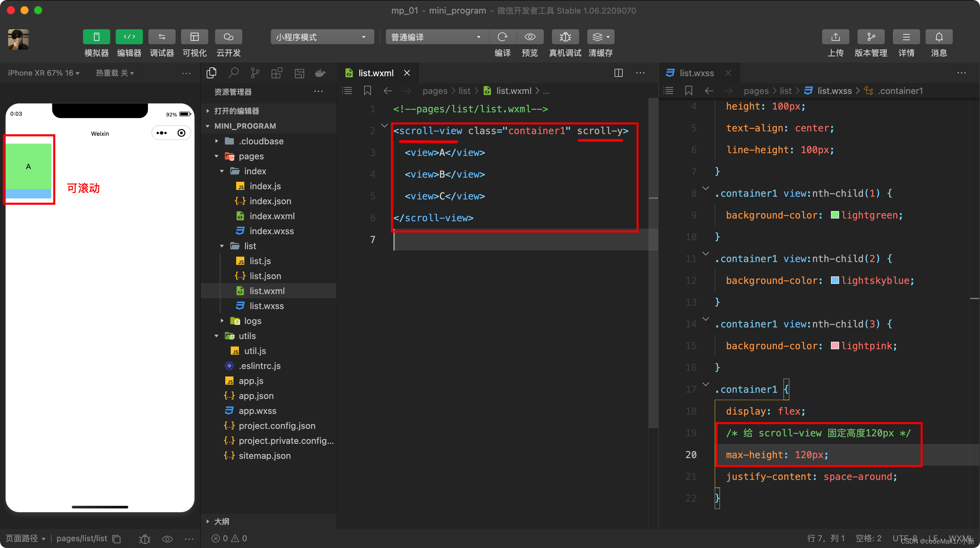Open the extensions icon in sidebar
Screen dimensions: 980x548
pyautogui.click(x=277, y=73)
